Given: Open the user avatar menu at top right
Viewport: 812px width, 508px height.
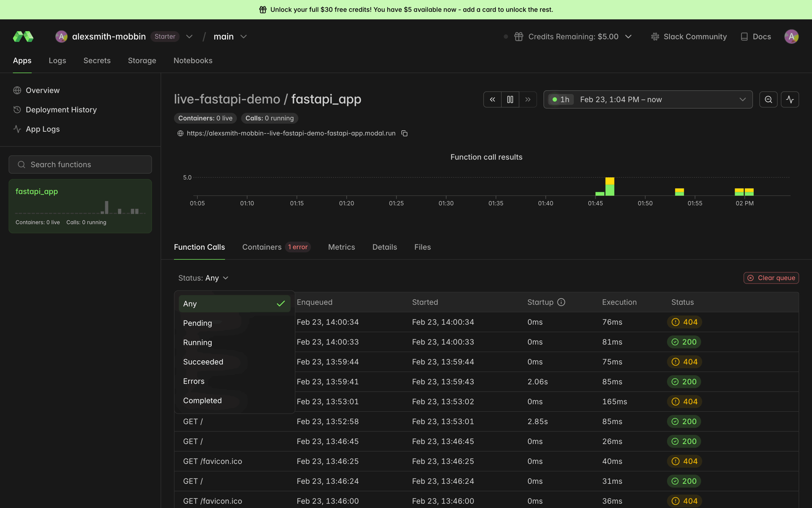Looking at the screenshot, I should tap(791, 37).
